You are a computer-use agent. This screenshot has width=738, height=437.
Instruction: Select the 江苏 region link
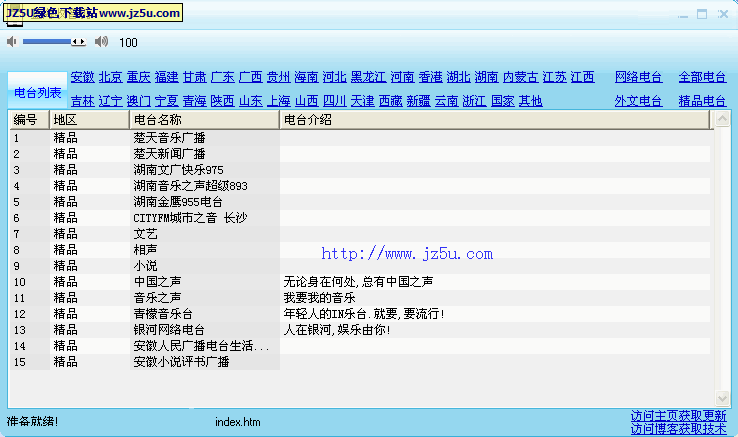coord(554,77)
